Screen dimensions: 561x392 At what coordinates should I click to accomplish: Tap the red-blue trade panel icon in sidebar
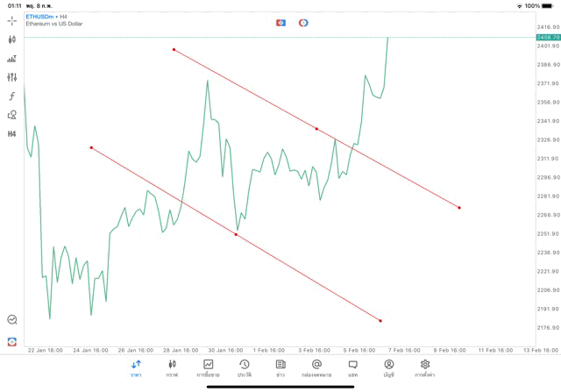[x=12, y=340]
